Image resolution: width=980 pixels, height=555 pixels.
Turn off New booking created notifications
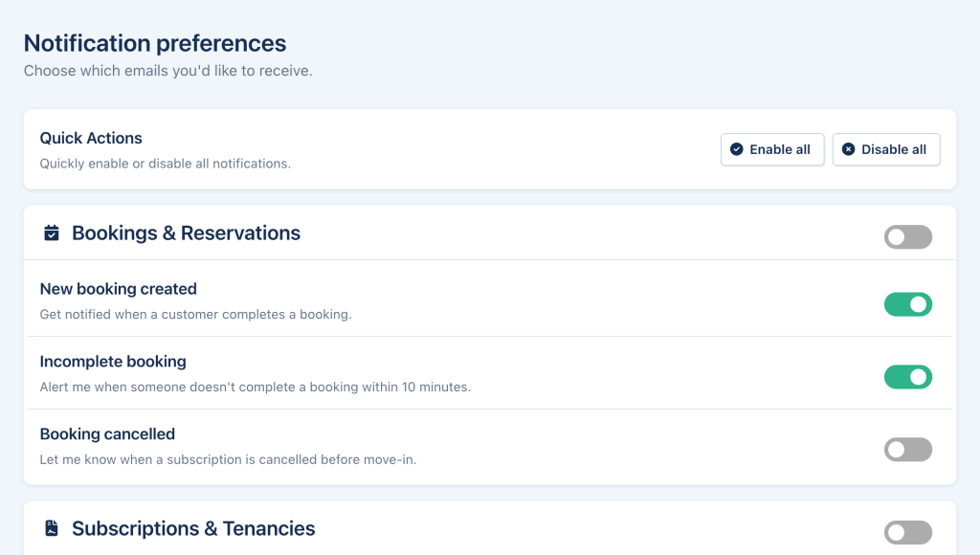point(907,304)
